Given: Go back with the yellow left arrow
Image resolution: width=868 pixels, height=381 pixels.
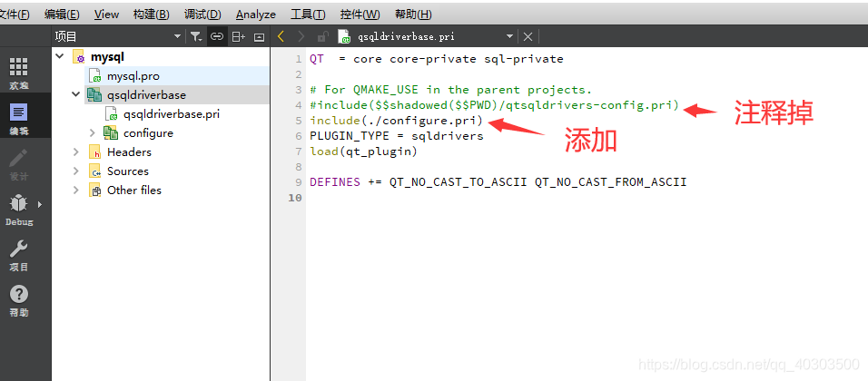Looking at the screenshot, I should [281, 36].
